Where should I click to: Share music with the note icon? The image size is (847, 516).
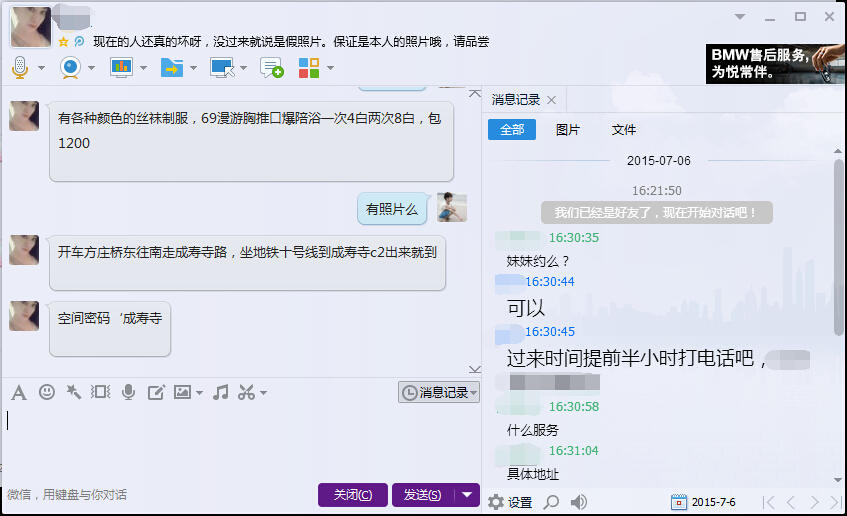[x=220, y=392]
